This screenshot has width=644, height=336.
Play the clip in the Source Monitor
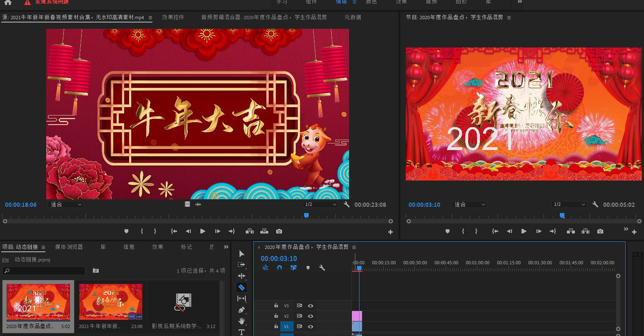point(203,231)
